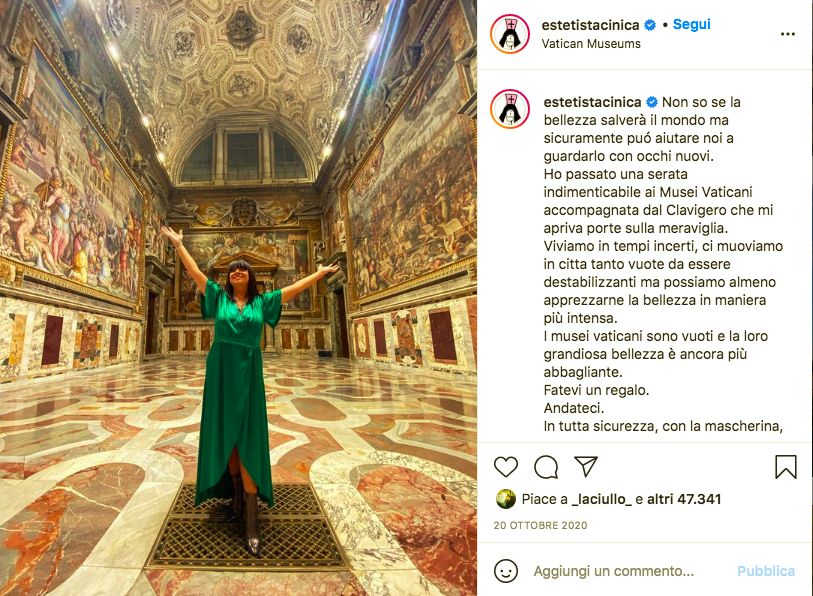Like the post with the heart icon
The width and height of the screenshot is (813, 596).
click(506, 467)
